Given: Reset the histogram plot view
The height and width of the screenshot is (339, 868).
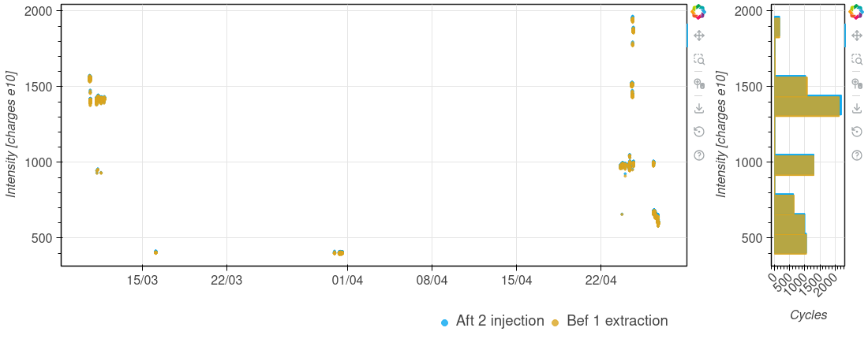Looking at the screenshot, I should [857, 132].
